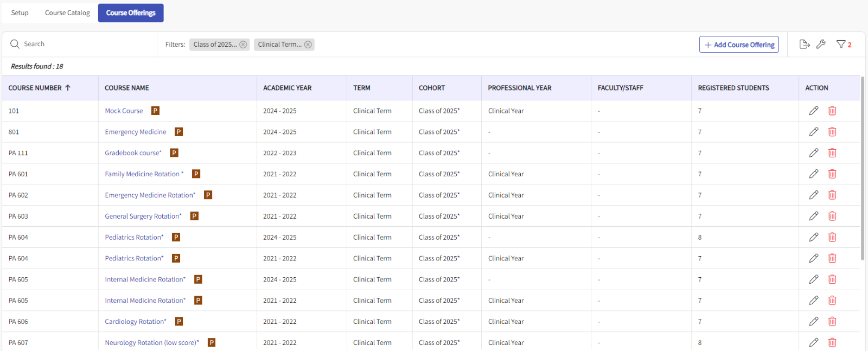Switch to the Setup tab
This screenshot has height=351, width=868.
click(x=20, y=13)
